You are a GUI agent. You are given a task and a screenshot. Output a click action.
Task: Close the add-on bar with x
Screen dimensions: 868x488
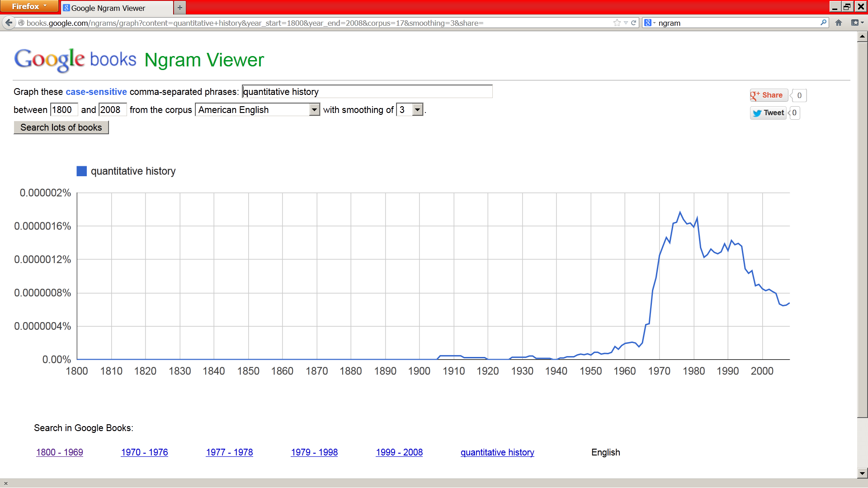5,483
